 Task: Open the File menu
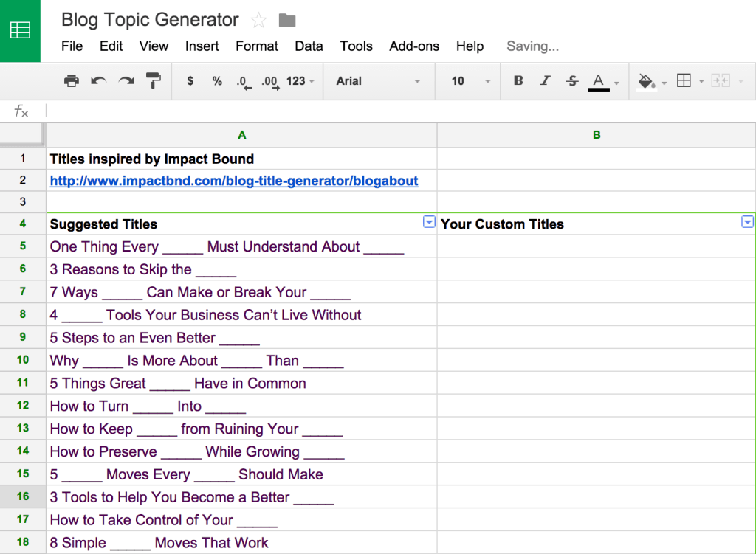(x=72, y=46)
